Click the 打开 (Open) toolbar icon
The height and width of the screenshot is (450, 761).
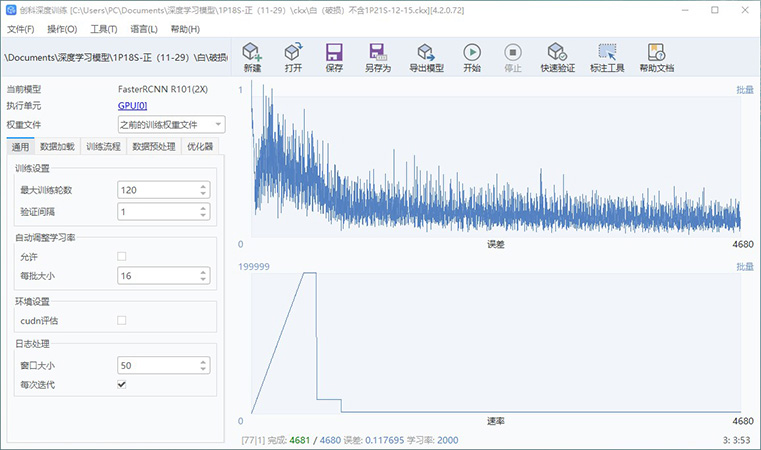click(293, 57)
